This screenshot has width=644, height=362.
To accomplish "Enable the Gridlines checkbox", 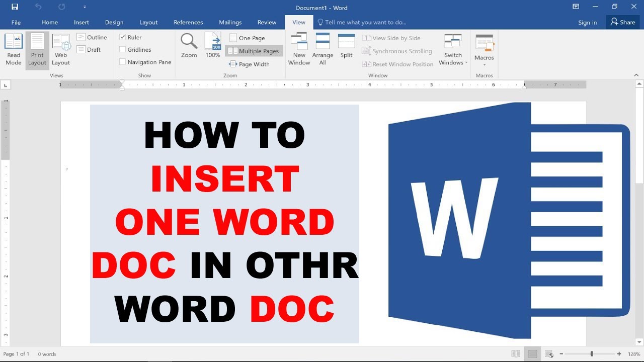I will 123,49.
